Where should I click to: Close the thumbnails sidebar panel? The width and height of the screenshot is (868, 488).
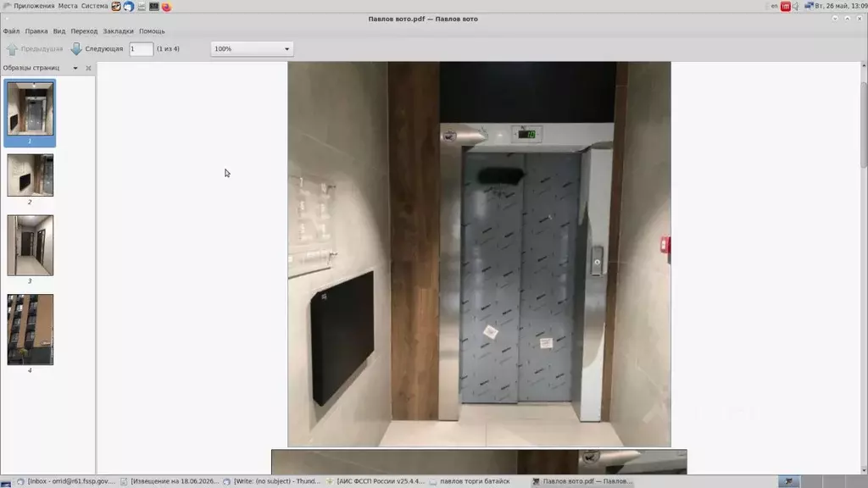tap(88, 68)
